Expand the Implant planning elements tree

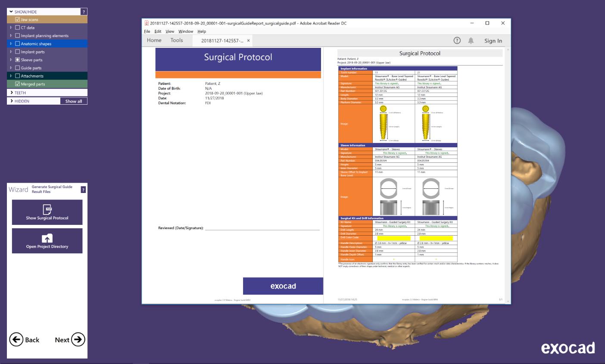click(11, 36)
